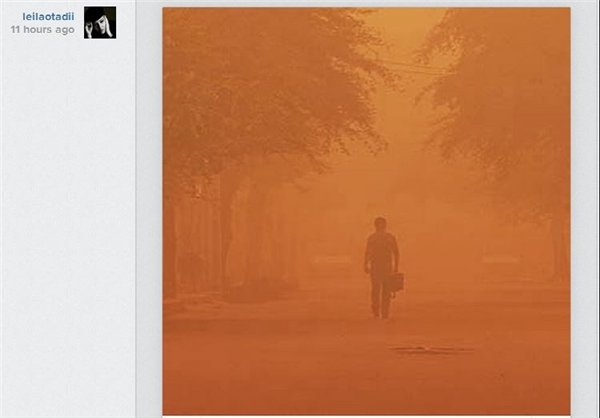Image resolution: width=600 pixels, height=418 pixels.
Task: Click the faint vehicle shape right of the man
Action: coord(501,260)
